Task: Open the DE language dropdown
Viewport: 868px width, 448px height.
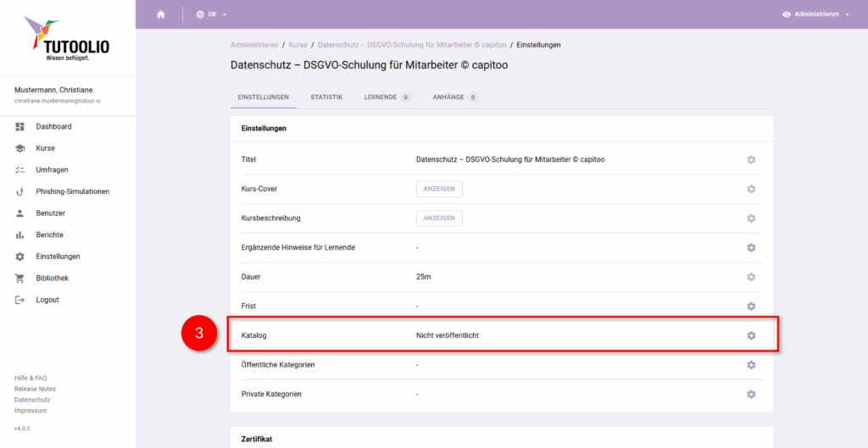Action: [211, 14]
